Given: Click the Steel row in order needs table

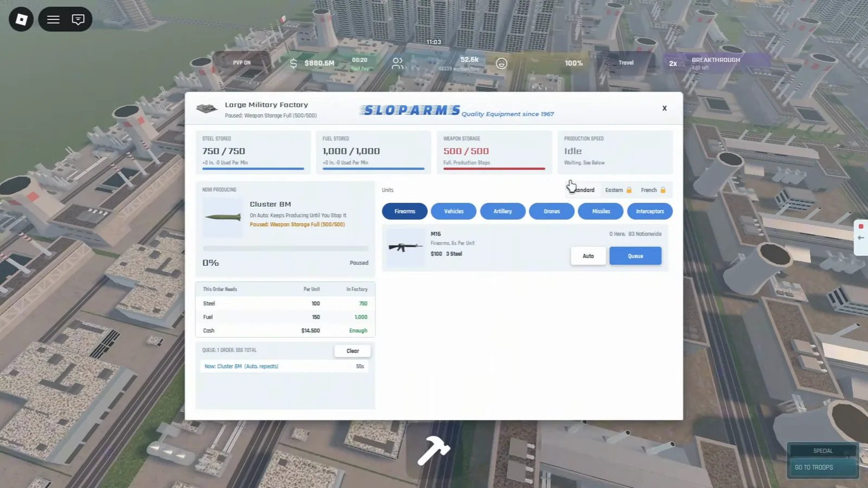Looking at the screenshot, I should point(285,304).
